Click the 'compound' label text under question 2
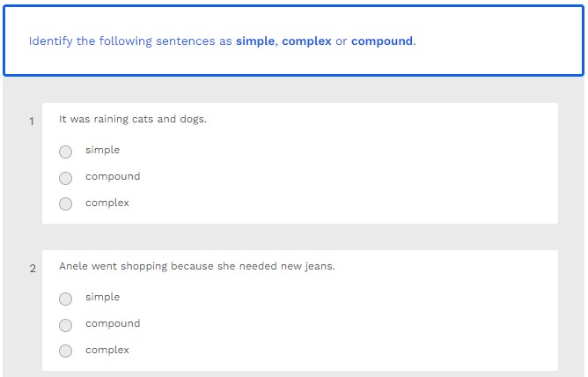Viewport: 588px width, 377px height. point(113,324)
